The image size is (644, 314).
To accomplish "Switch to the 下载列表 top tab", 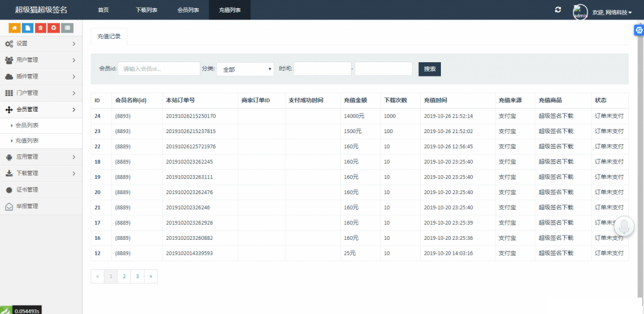I will [147, 10].
